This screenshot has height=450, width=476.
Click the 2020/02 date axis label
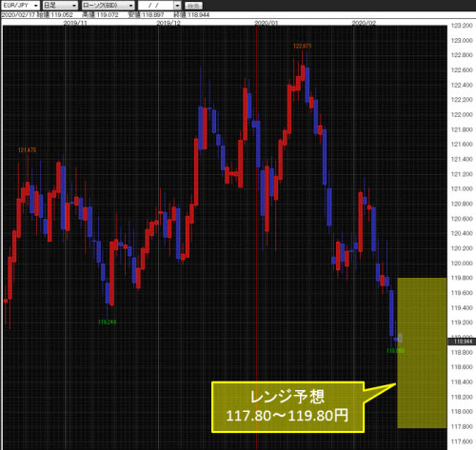pyautogui.click(x=364, y=23)
